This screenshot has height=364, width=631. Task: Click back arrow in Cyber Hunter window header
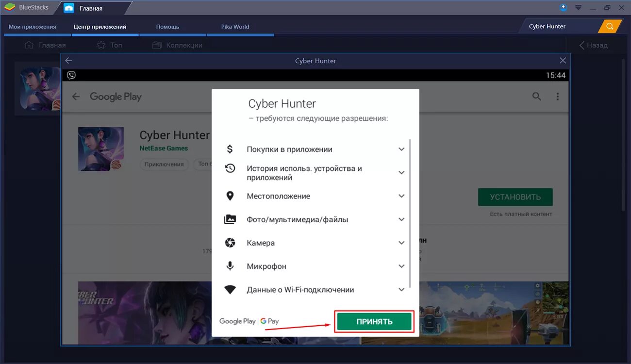(x=68, y=61)
